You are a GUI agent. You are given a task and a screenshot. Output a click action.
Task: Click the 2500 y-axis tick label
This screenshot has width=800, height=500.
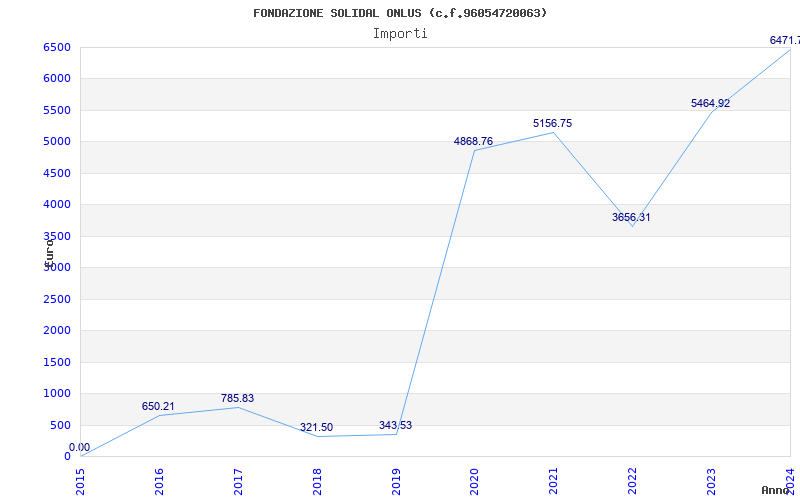pos(57,299)
